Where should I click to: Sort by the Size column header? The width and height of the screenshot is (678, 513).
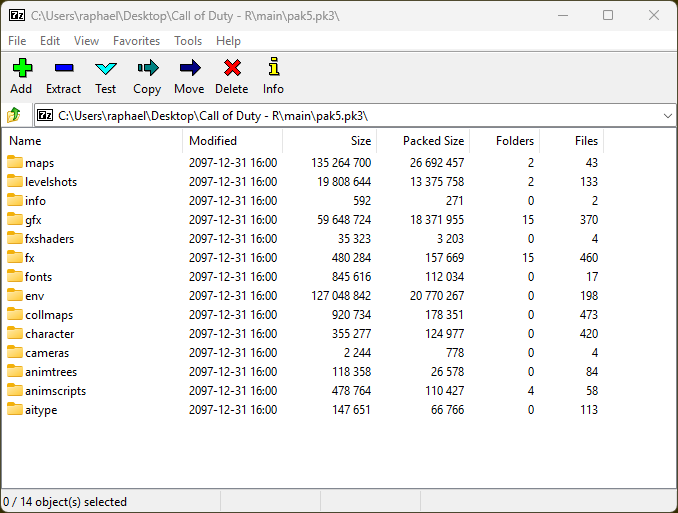329,141
